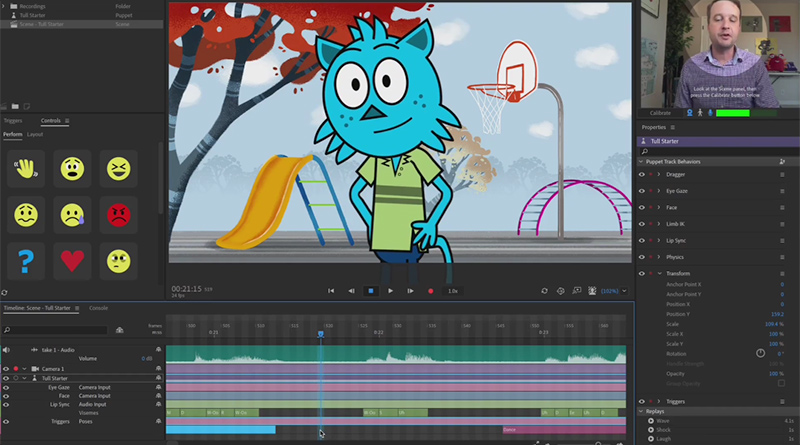
Task: Expand the Recordings folder in project panel
Action: (6, 6)
